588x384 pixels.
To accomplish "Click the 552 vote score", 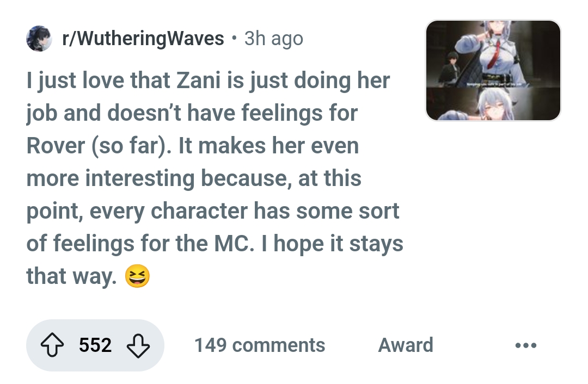I will (x=95, y=345).
